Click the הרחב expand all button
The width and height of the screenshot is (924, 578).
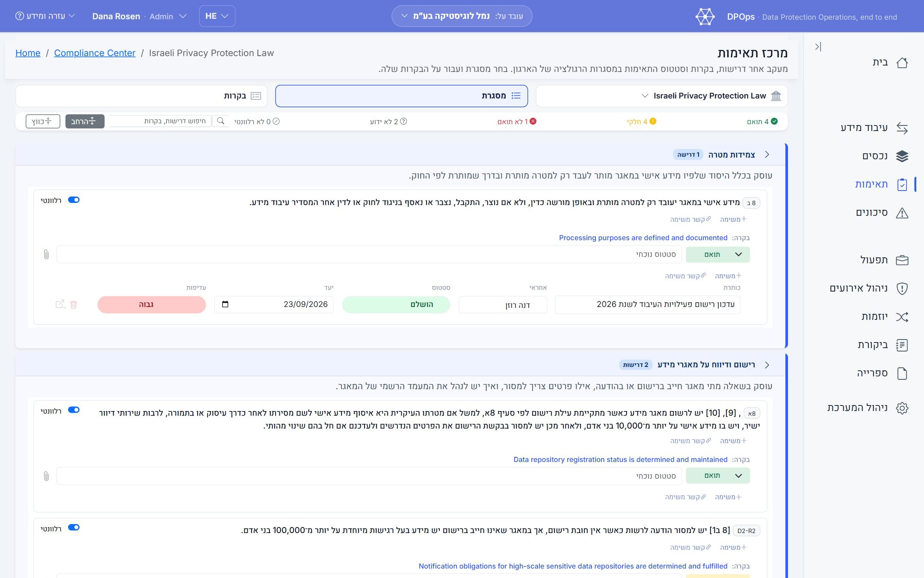click(x=85, y=122)
